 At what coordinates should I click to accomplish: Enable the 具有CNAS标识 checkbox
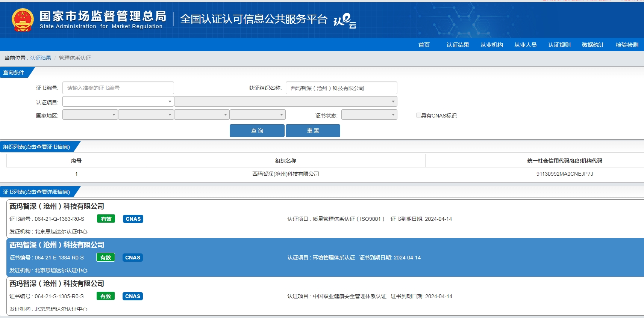(418, 115)
